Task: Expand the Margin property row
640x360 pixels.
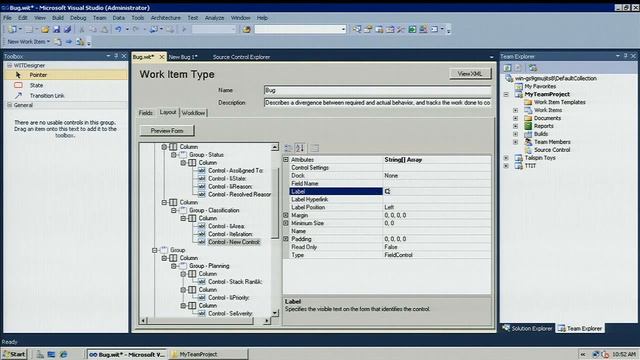Action: pos(286,215)
